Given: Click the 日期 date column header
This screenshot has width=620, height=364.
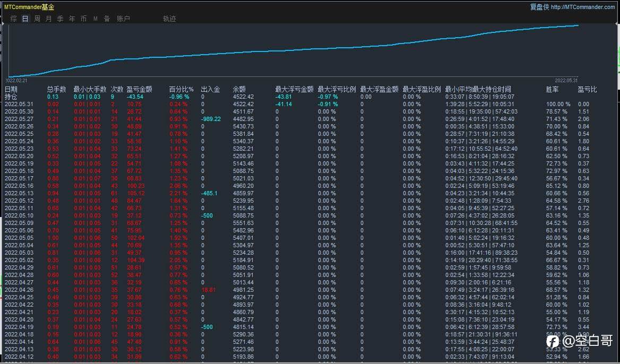Looking at the screenshot, I should pyautogui.click(x=11, y=89).
